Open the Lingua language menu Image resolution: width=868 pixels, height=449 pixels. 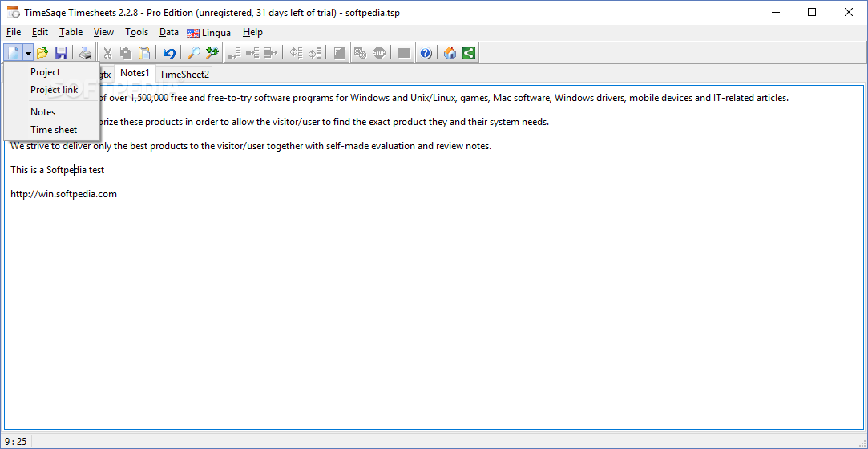(208, 32)
